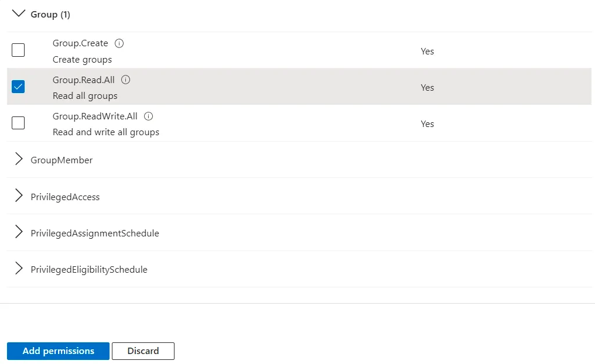Click Yes in the Group.ReadWrite.All row
Image resolution: width=595 pixels, height=364 pixels.
pyautogui.click(x=427, y=123)
